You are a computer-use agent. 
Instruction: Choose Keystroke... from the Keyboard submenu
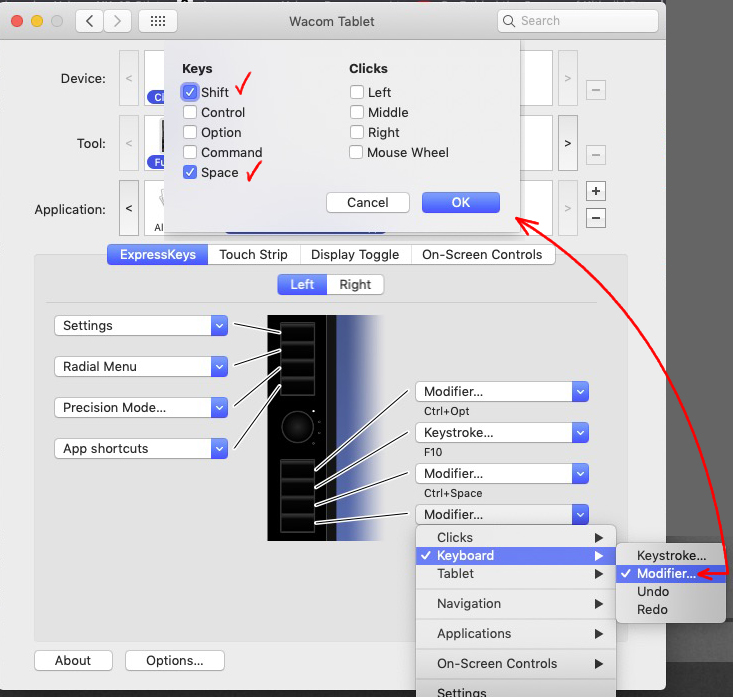click(671, 555)
